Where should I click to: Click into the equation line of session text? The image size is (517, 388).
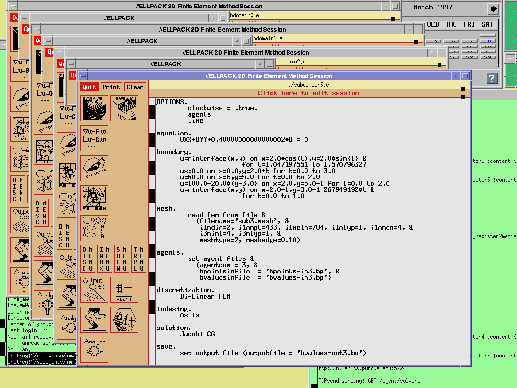[x=244, y=140]
